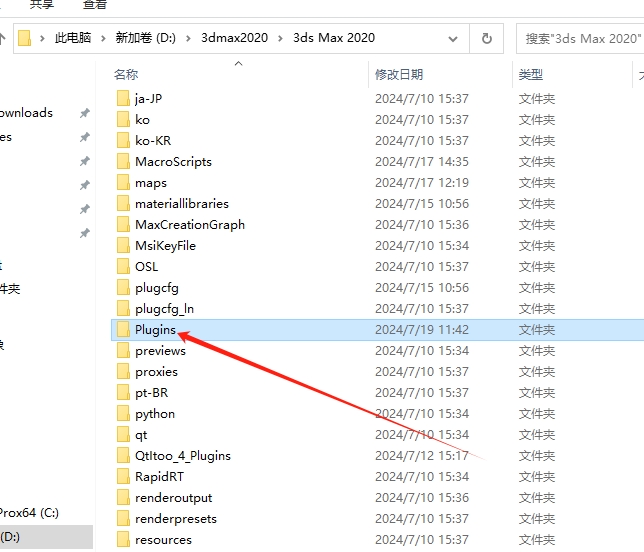The height and width of the screenshot is (552, 644).
Task: Expand chevron before 此电脑 in breadcrumb
Action: coord(42,39)
